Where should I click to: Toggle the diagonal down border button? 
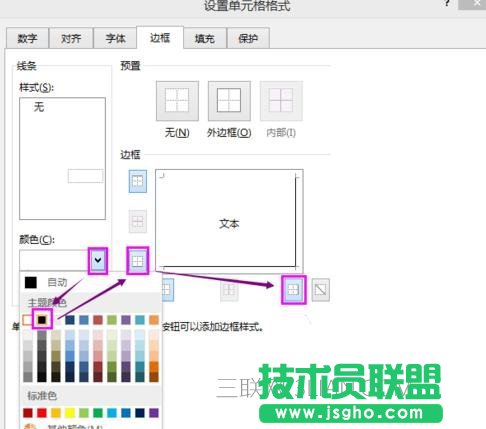coord(321,290)
